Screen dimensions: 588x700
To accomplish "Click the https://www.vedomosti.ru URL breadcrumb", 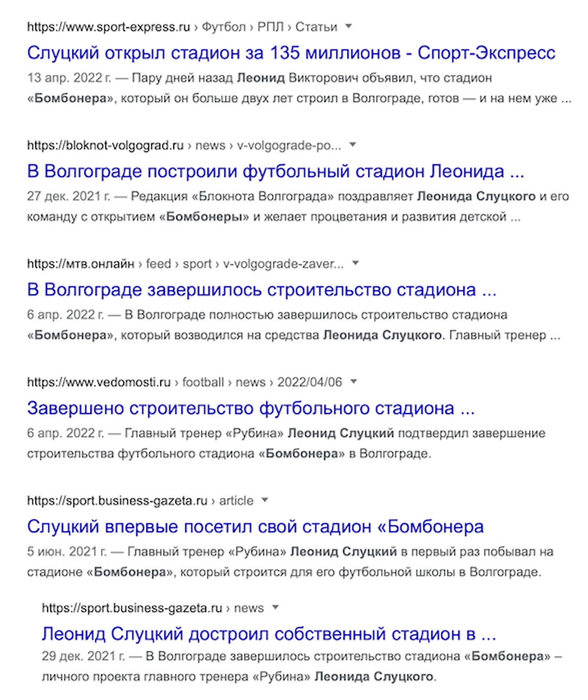I will (x=99, y=382).
